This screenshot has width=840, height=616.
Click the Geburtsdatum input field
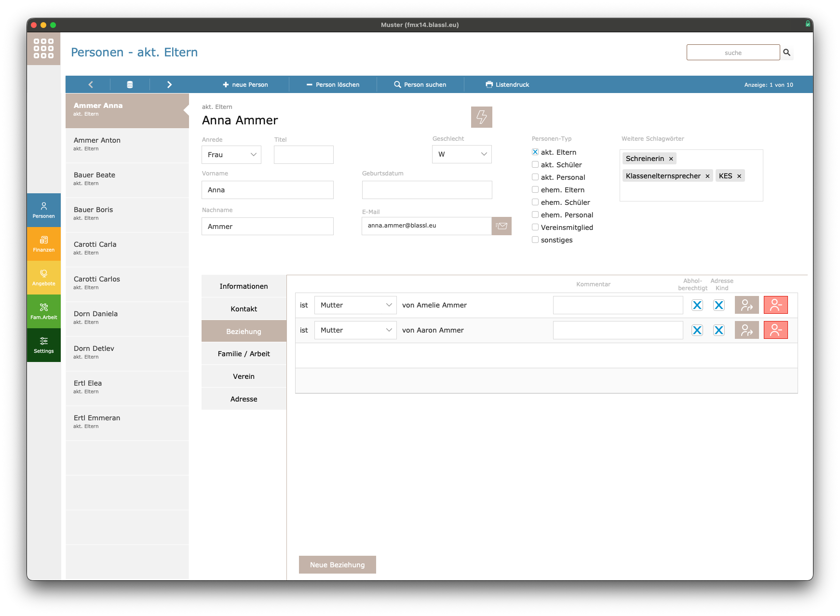427,190
